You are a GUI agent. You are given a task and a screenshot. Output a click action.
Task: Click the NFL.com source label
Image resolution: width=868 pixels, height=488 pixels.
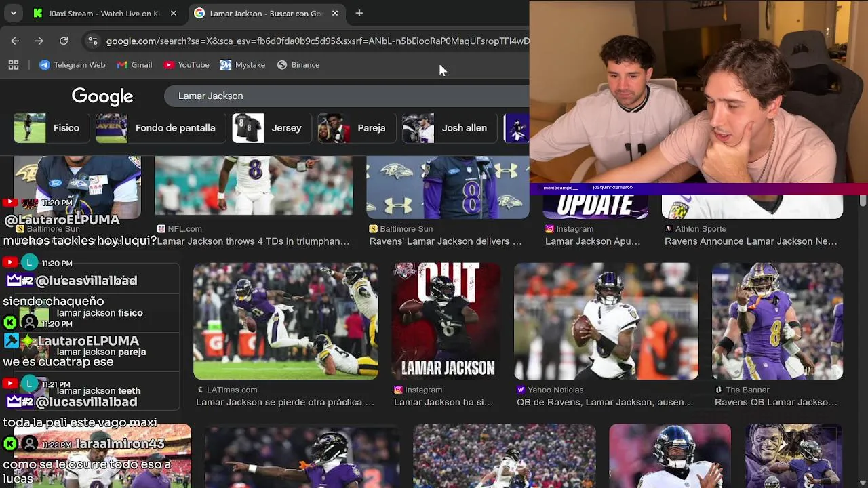184,229
